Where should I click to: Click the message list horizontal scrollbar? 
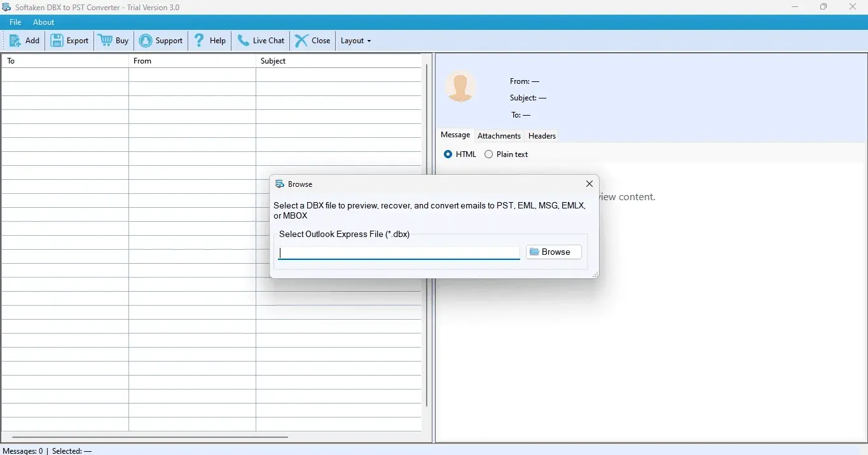pos(149,437)
